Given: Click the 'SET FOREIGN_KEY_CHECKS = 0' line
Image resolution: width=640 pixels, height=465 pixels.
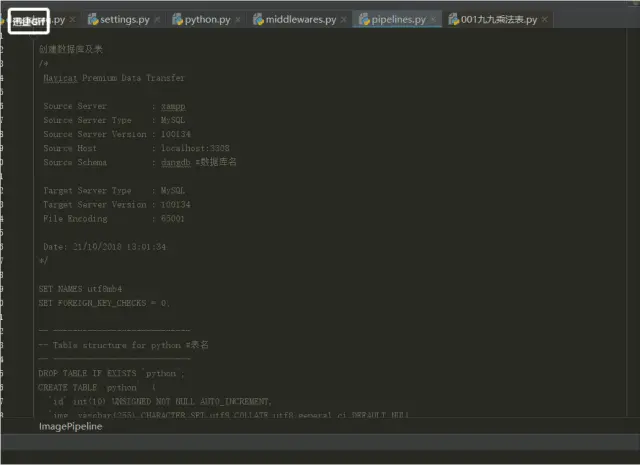Looking at the screenshot, I should (x=104, y=303).
